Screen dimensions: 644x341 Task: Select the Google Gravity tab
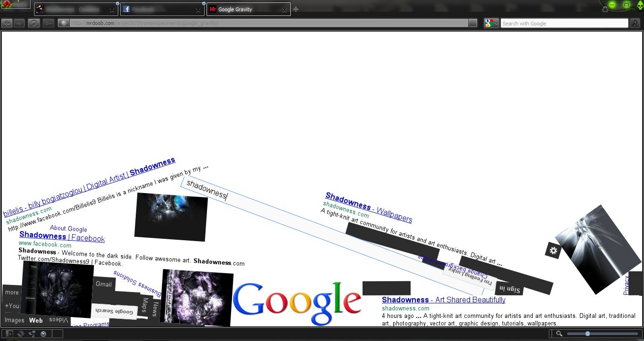(248, 9)
